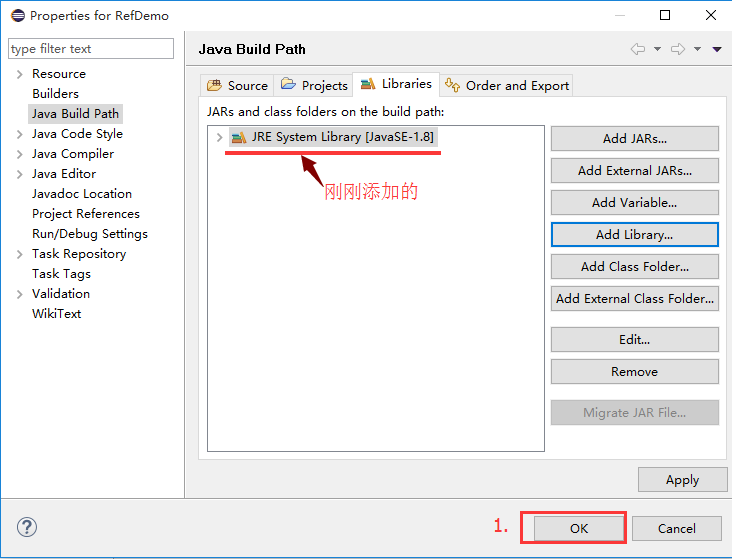This screenshot has width=732, height=559.
Task: Select WikiText in tree
Action: tap(56, 314)
